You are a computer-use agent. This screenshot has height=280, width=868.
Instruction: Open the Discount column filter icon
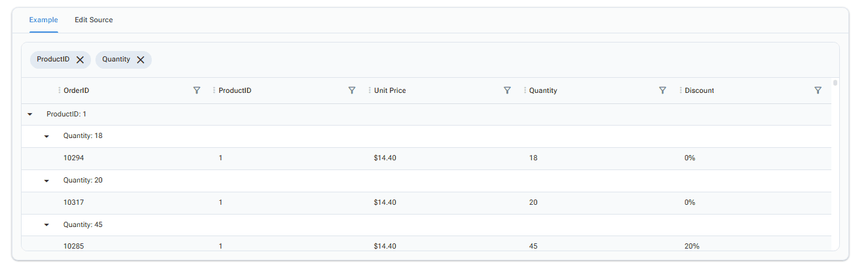click(x=818, y=90)
